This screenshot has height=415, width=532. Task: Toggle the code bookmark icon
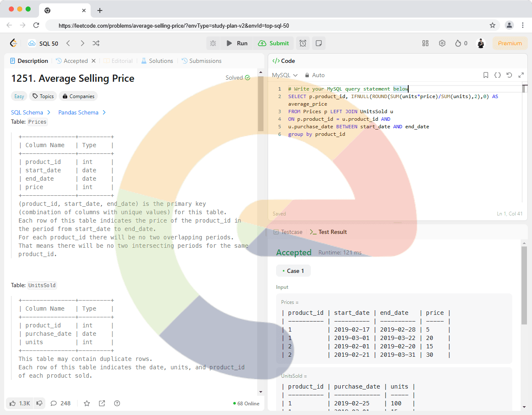click(x=486, y=75)
